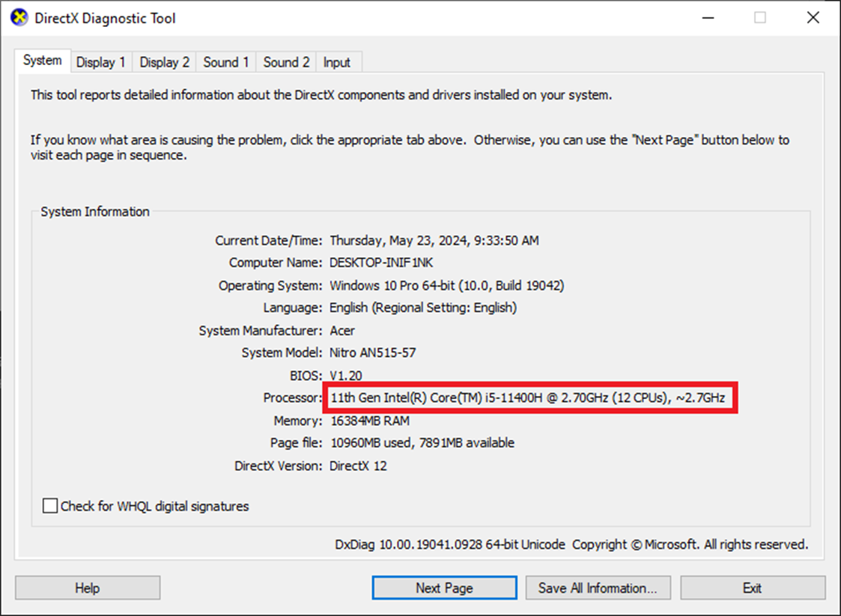
Task: Click the DirectX 12 version value
Action: coord(358,466)
